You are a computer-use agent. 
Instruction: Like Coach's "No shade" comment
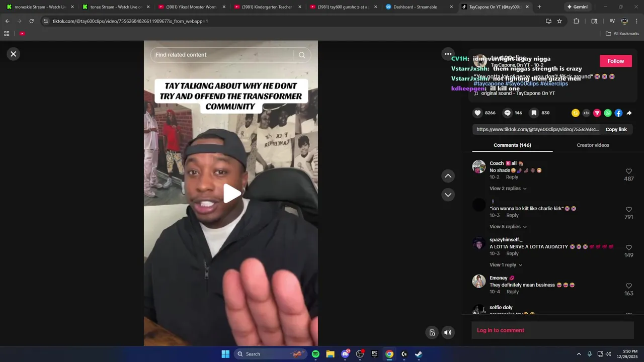[x=628, y=171]
